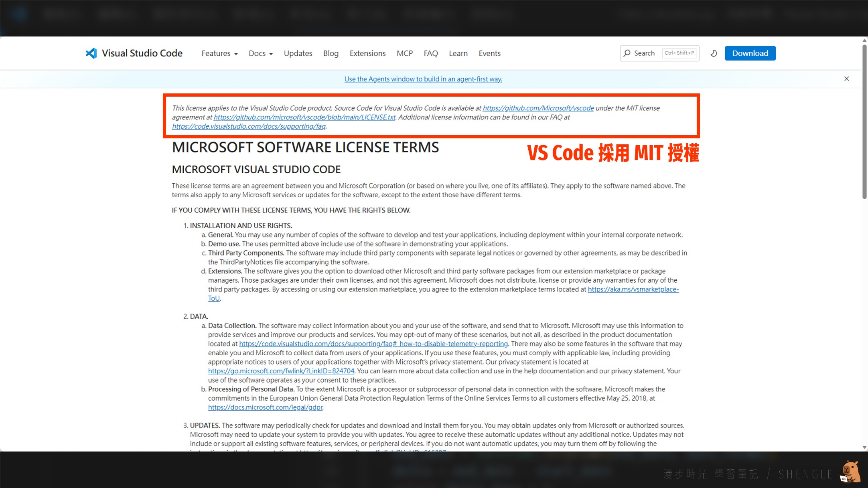This screenshot has width=868, height=488.
Task: Click the MICROSOFT SOFTWARE LICENSE TERMS heading
Action: (305, 147)
